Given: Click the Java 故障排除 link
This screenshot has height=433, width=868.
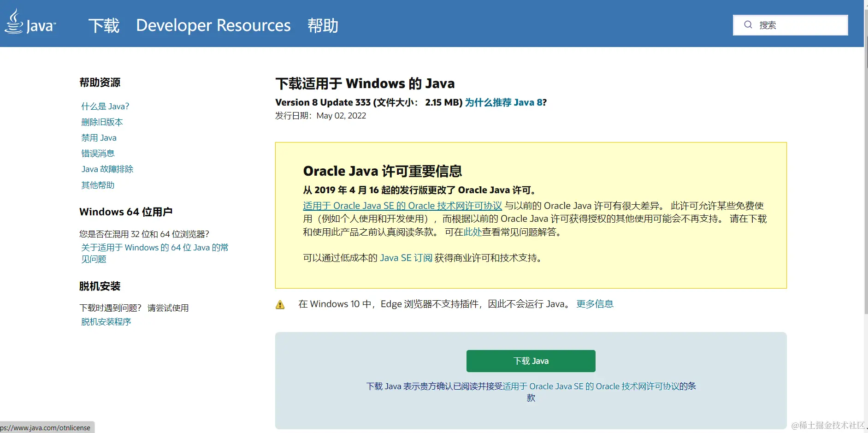Looking at the screenshot, I should pos(107,169).
